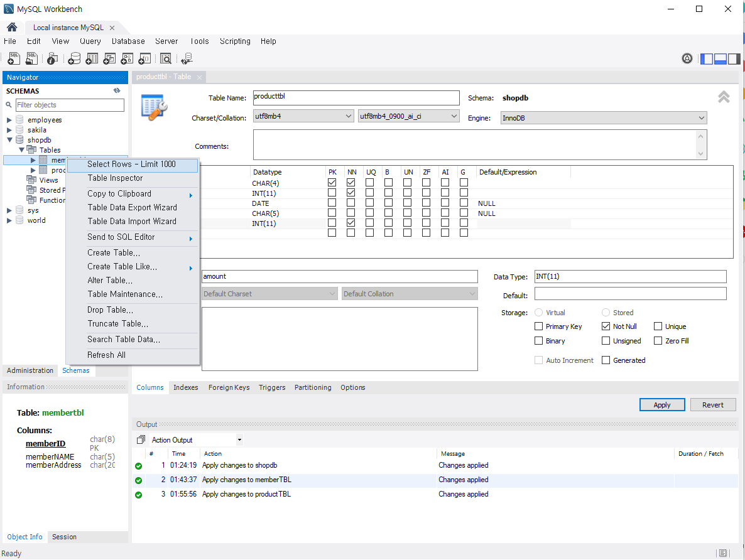
Task: Enable the Primary Key checkbox
Action: (x=539, y=326)
